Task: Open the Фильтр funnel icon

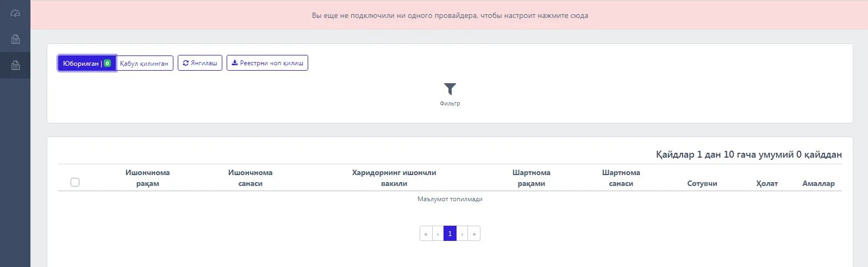Action: (449, 89)
